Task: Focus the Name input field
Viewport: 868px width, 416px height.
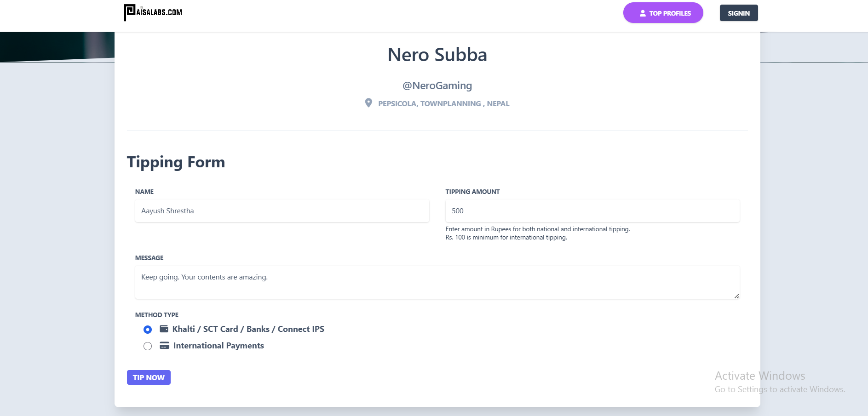Action: click(282, 211)
